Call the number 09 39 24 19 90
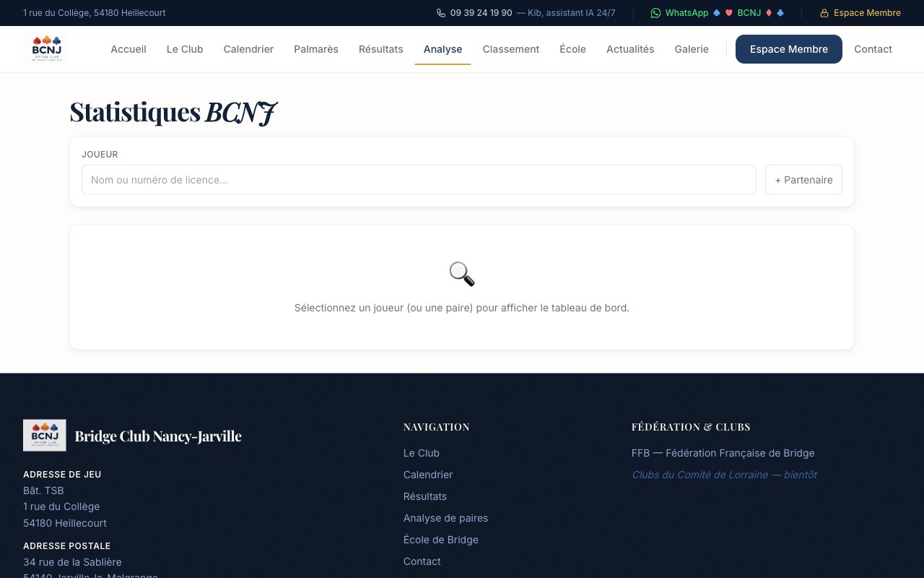This screenshot has width=924, height=578. (481, 13)
